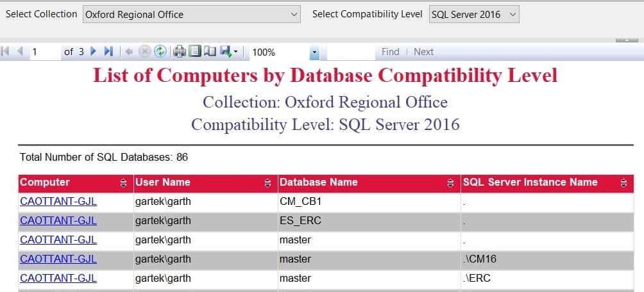Open the export format dropdown arrow
The image size is (644, 292).
pos(236,52)
